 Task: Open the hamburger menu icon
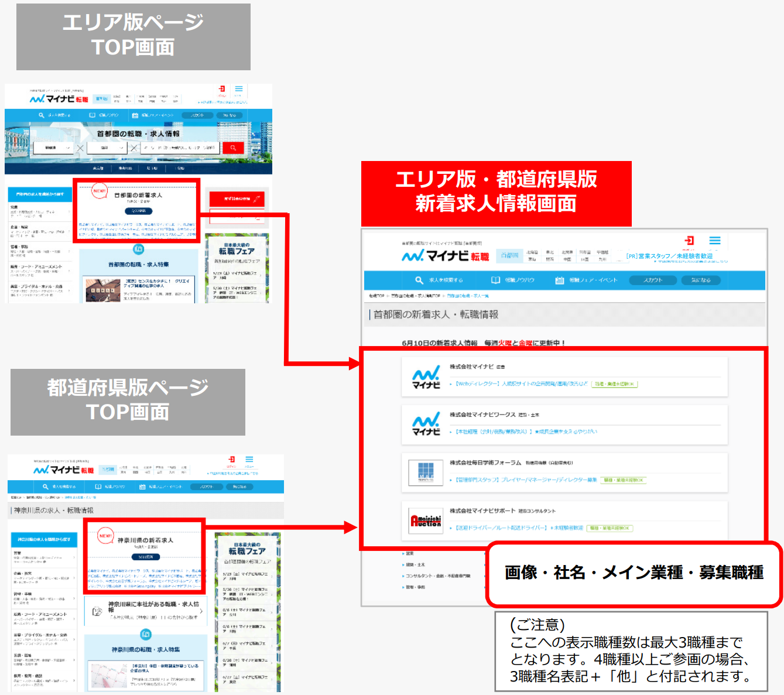tap(714, 240)
